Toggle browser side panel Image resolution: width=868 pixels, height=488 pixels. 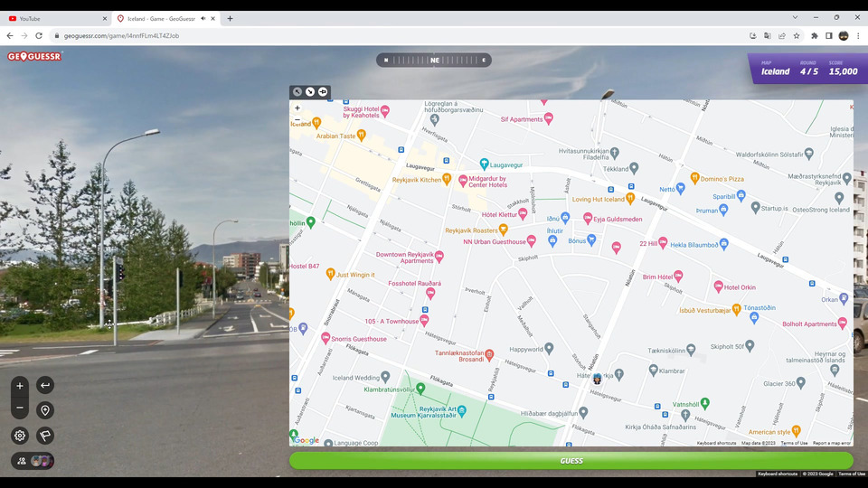pos(829,35)
